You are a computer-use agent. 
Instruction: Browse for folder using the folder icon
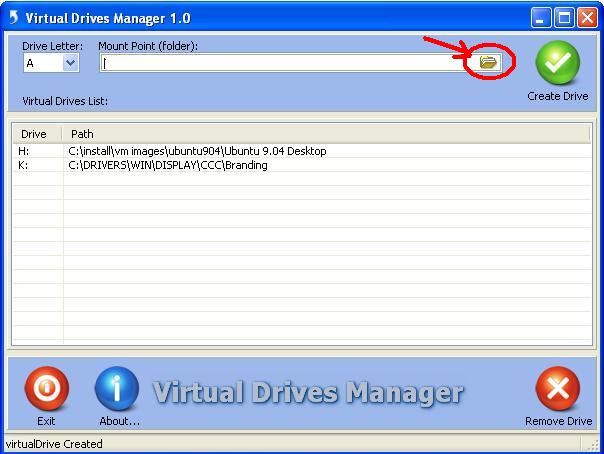[488, 62]
